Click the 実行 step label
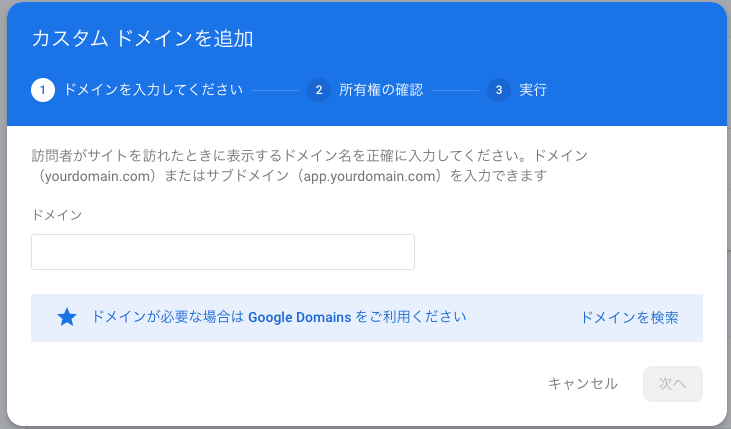This screenshot has width=731, height=429. tap(533, 90)
